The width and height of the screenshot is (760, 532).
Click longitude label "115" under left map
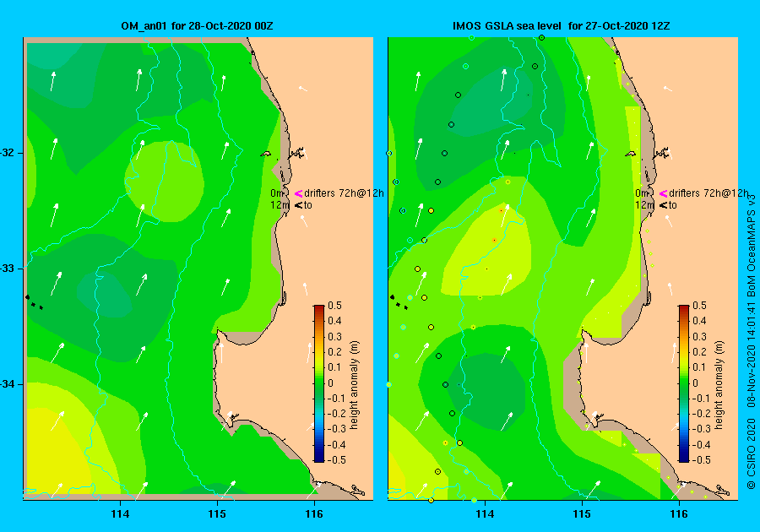[x=217, y=514]
